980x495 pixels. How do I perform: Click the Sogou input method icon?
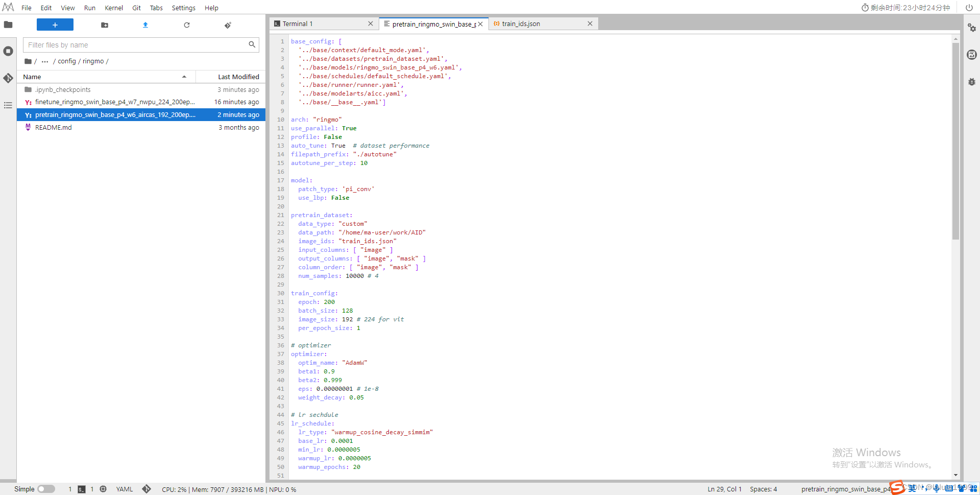[x=896, y=488]
